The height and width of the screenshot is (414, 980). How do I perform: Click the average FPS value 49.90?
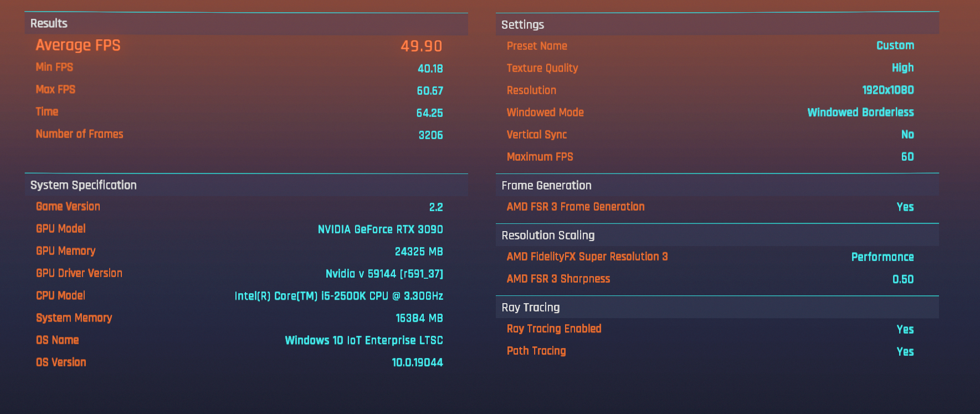[x=422, y=46]
